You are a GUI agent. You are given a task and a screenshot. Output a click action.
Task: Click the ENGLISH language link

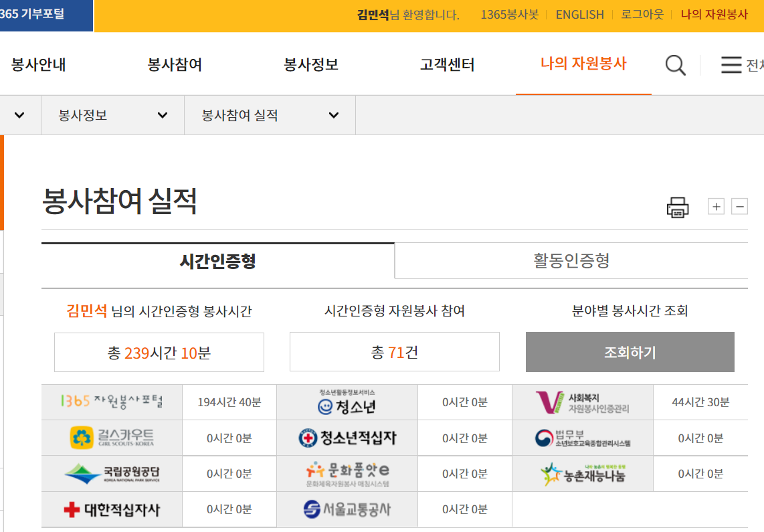point(579,15)
